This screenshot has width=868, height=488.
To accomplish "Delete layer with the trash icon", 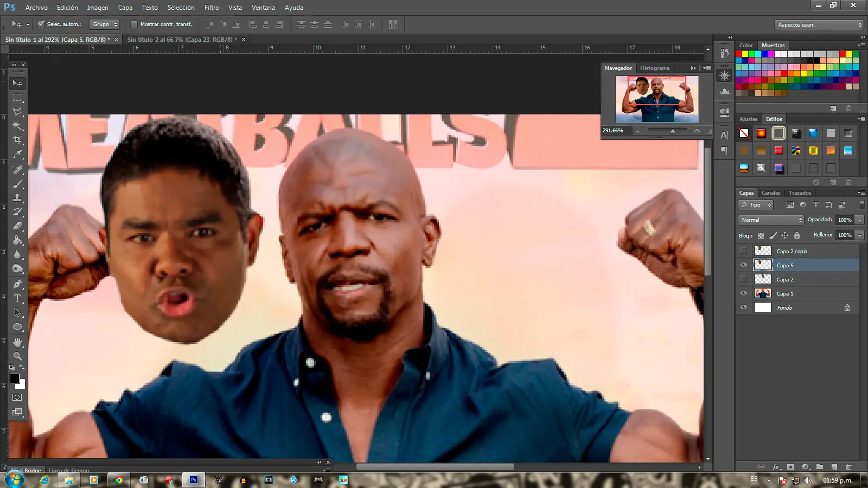I will [849, 466].
